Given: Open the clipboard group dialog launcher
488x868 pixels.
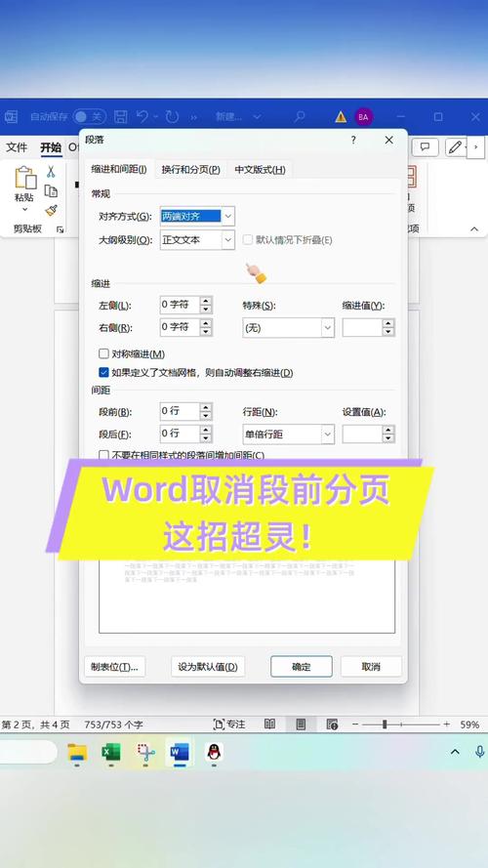Looking at the screenshot, I should [x=60, y=229].
